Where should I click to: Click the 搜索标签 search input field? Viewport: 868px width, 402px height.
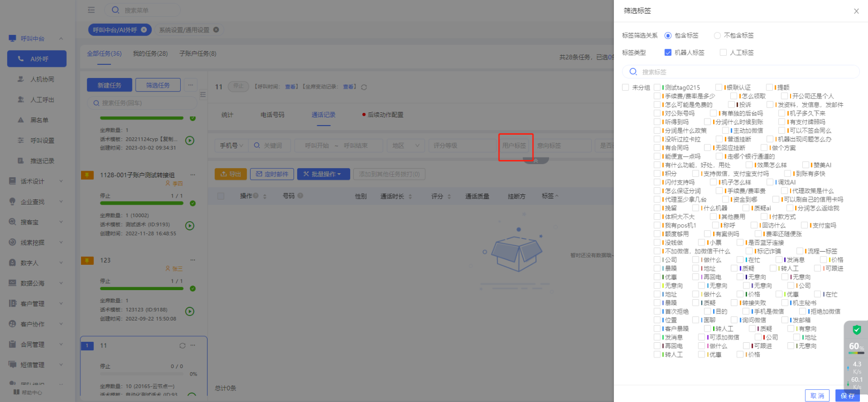[744, 72]
